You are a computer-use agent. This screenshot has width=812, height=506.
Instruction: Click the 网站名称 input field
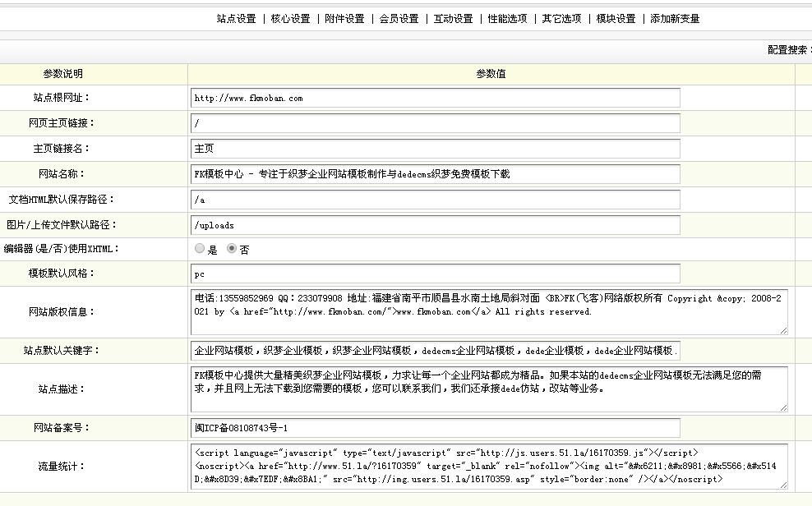click(x=435, y=174)
